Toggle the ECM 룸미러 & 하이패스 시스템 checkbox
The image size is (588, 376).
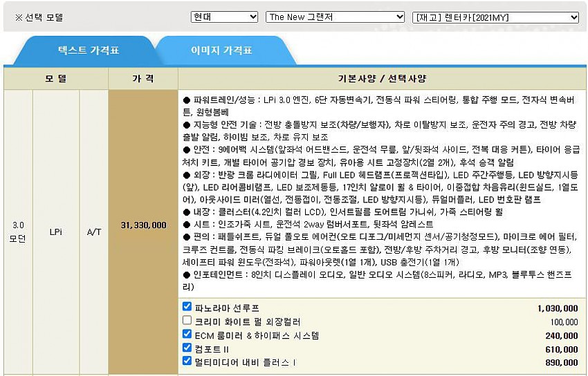point(187,334)
